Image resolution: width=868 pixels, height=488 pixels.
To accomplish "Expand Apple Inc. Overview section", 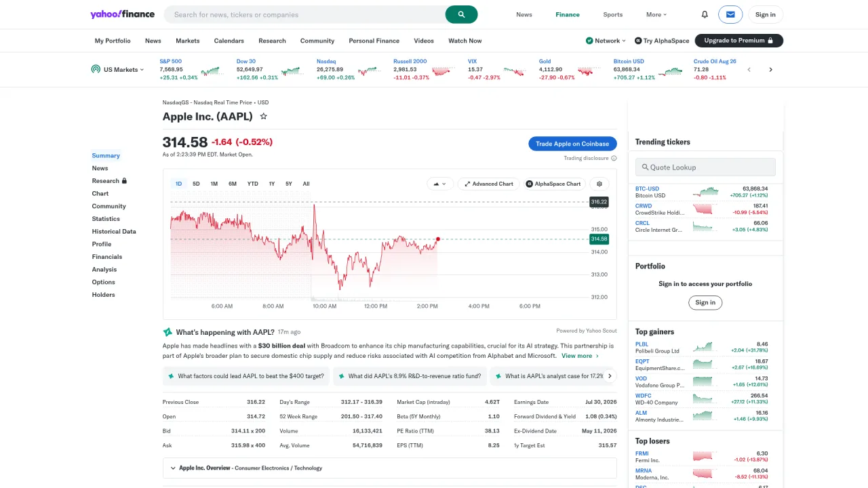I will (389, 468).
